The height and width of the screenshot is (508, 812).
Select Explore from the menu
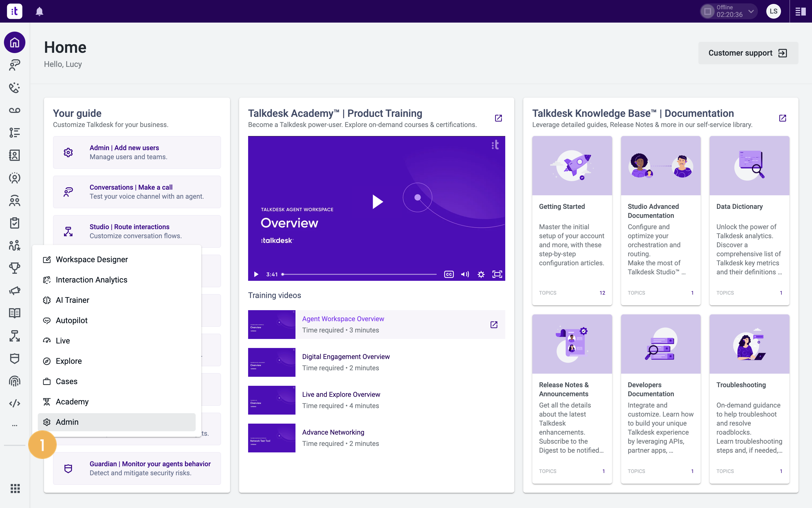(x=116, y=361)
